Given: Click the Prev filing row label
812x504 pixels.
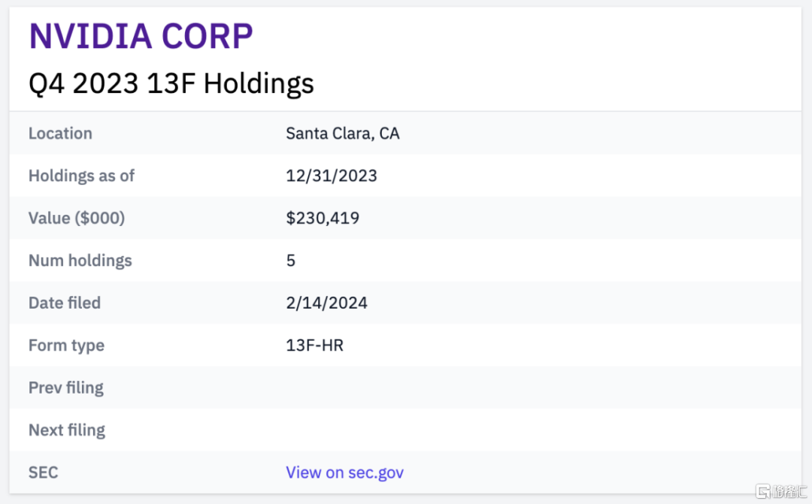Looking at the screenshot, I should pos(65,388).
